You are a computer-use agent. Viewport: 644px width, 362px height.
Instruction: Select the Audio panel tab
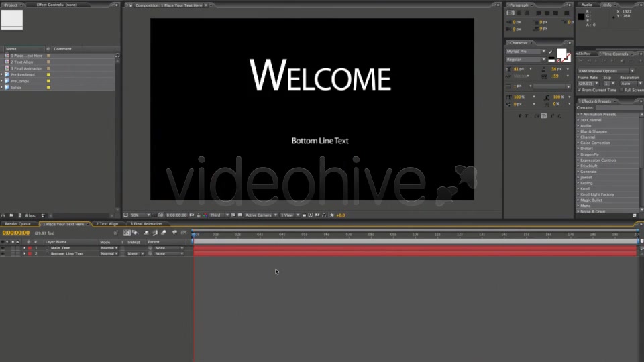coord(587,5)
